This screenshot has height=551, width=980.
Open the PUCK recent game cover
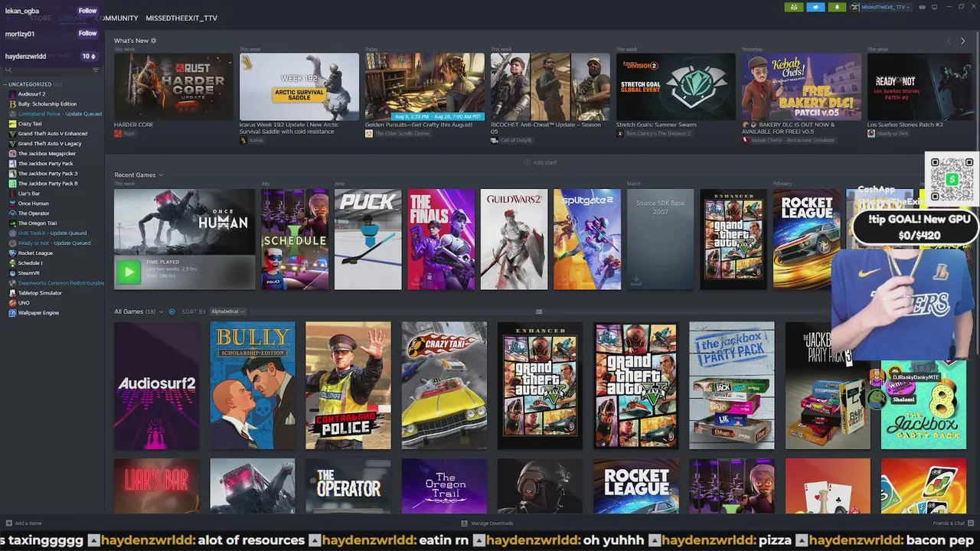pos(368,240)
